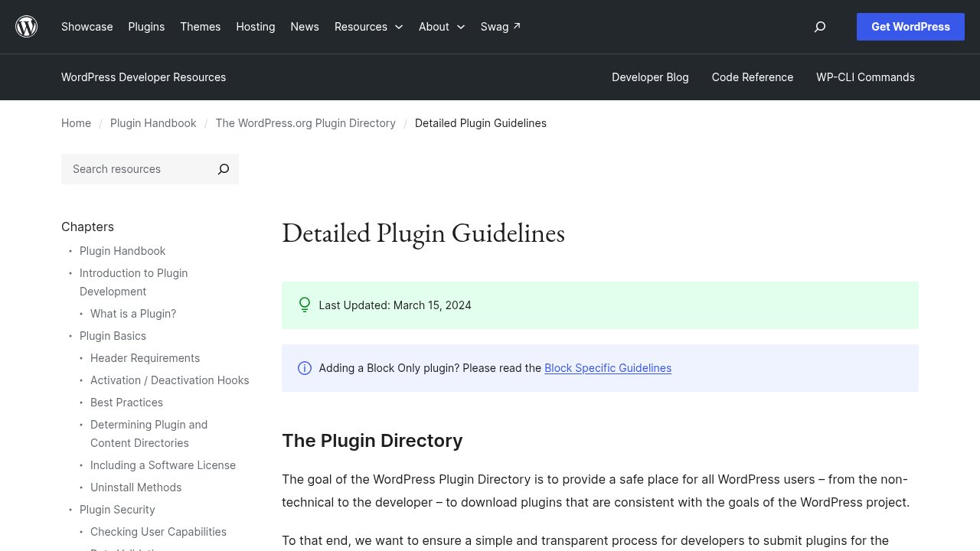Go to Home breadcrumb
This screenshot has height=551, width=980.
(76, 123)
